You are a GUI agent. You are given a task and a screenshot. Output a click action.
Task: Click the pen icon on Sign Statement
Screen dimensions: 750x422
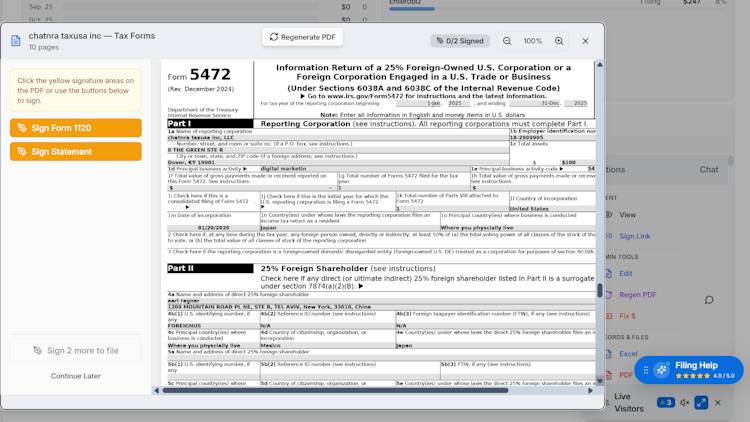22,152
